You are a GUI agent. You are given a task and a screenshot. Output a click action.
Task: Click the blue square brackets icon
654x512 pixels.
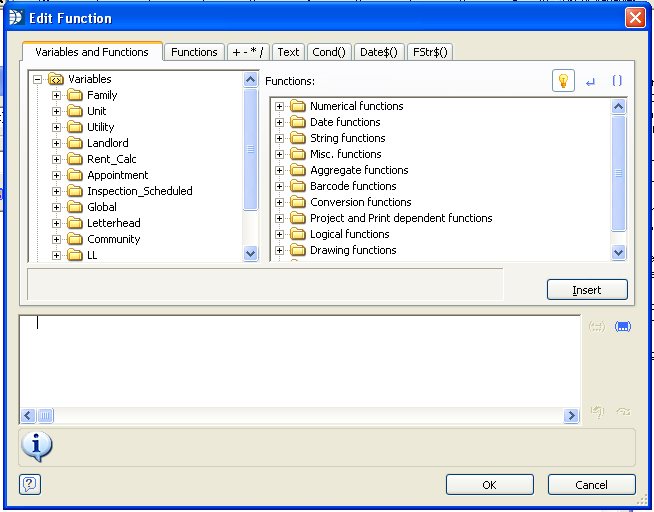tap(617, 81)
